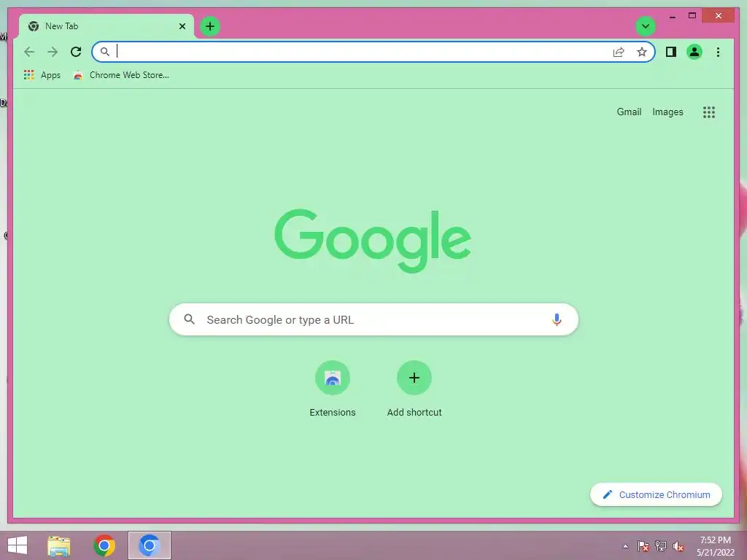Click the Google logo
This screenshot has height=560, width=747.
(x=373, y=240)
